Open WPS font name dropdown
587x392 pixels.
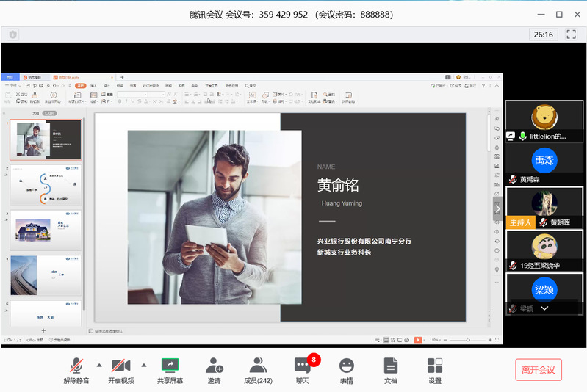tap(133, 94)
